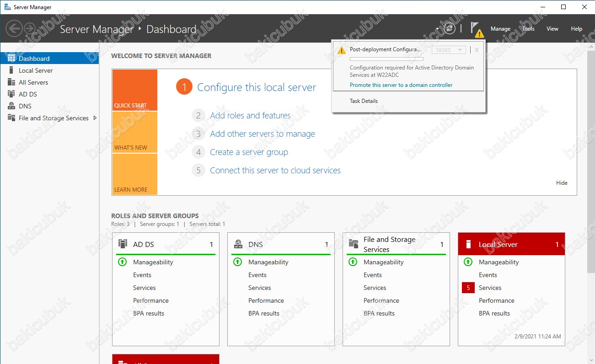Click the step 1 orange circle

point(184,87)
